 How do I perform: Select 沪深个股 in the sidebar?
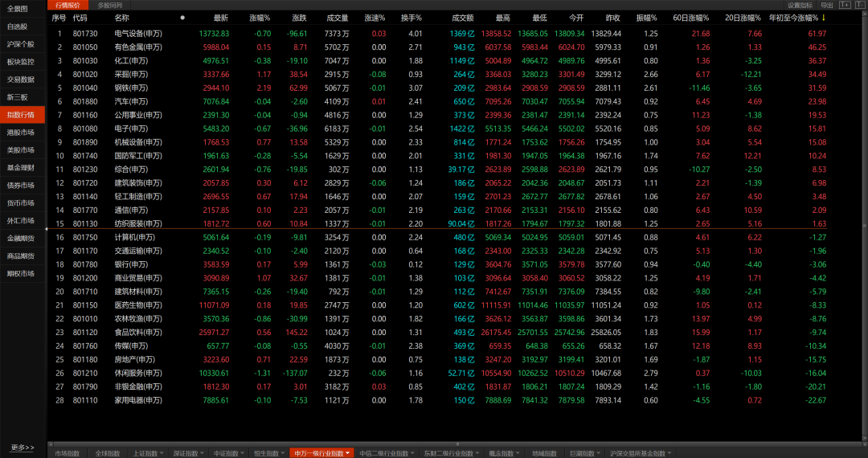coord(23,44)
